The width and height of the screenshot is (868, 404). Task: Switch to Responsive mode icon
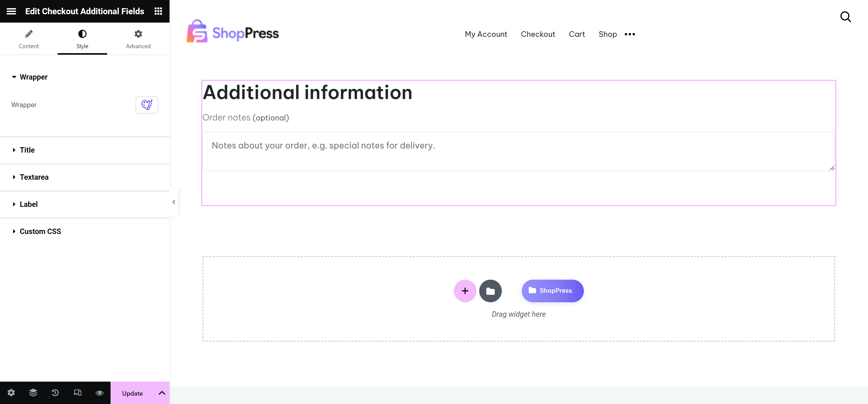tap(78, 392)
